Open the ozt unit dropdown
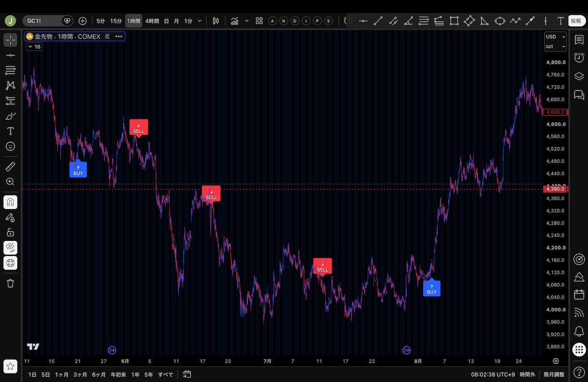The image size is (588, 382). click(x=556, y=46)
